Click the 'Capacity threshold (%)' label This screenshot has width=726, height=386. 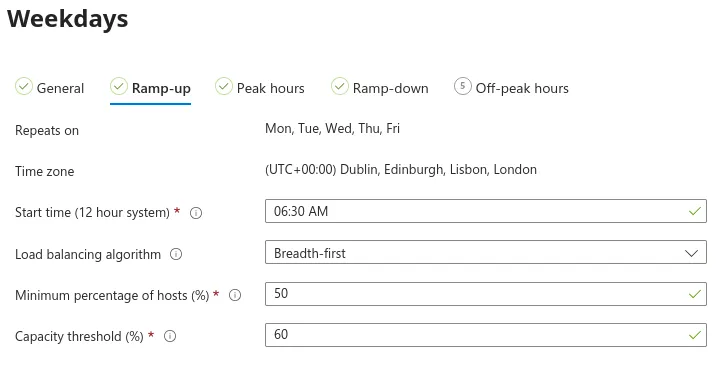79,336
